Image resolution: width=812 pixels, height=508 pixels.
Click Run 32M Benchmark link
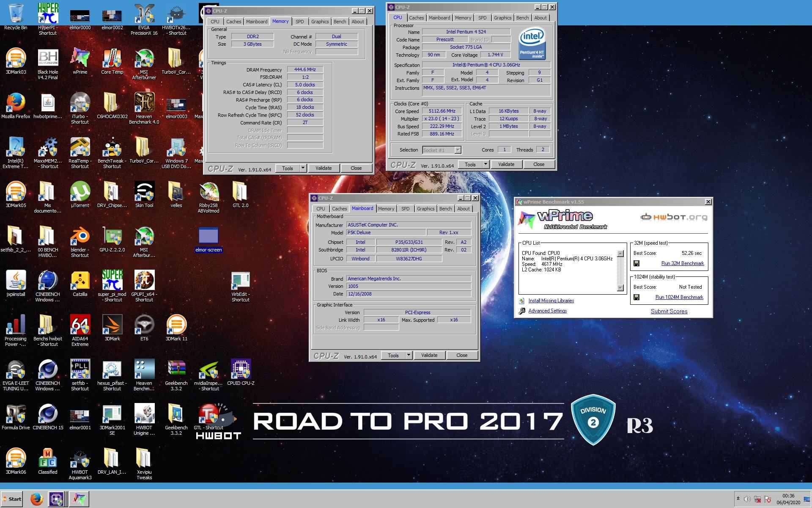(682, 263)
